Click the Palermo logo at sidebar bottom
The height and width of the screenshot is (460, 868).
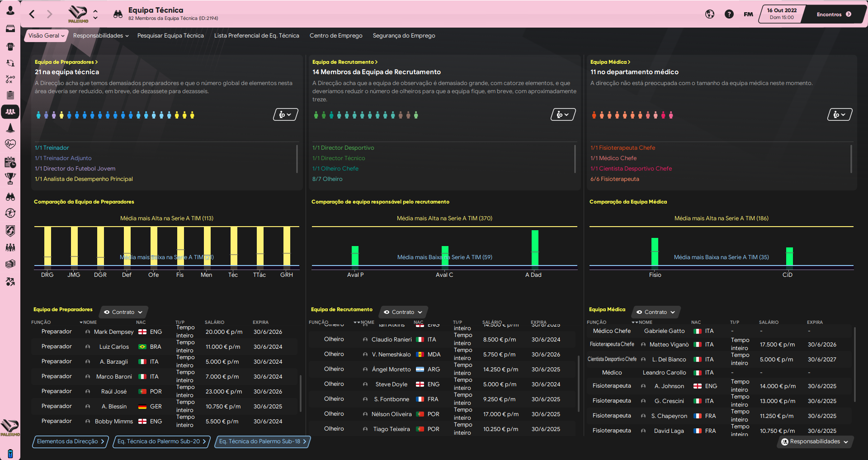click(10, 427)
